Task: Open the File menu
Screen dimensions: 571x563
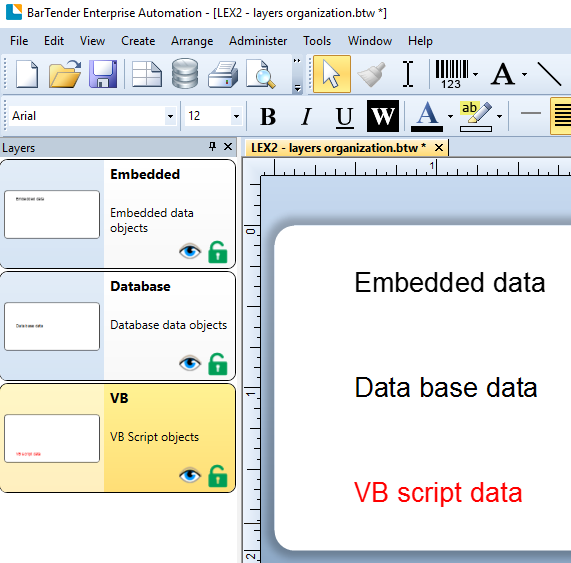Action: pos(19,41)
